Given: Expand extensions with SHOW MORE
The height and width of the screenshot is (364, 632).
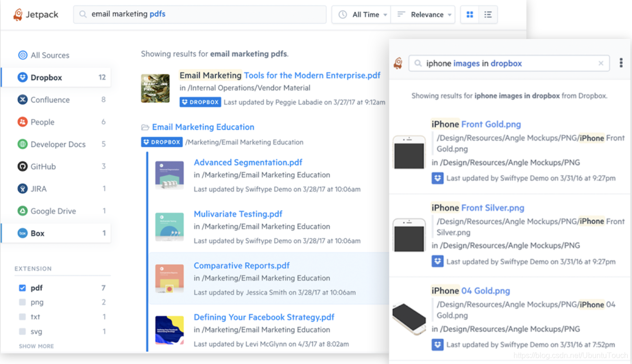Looking at the screenshot, I should [36, 346].
